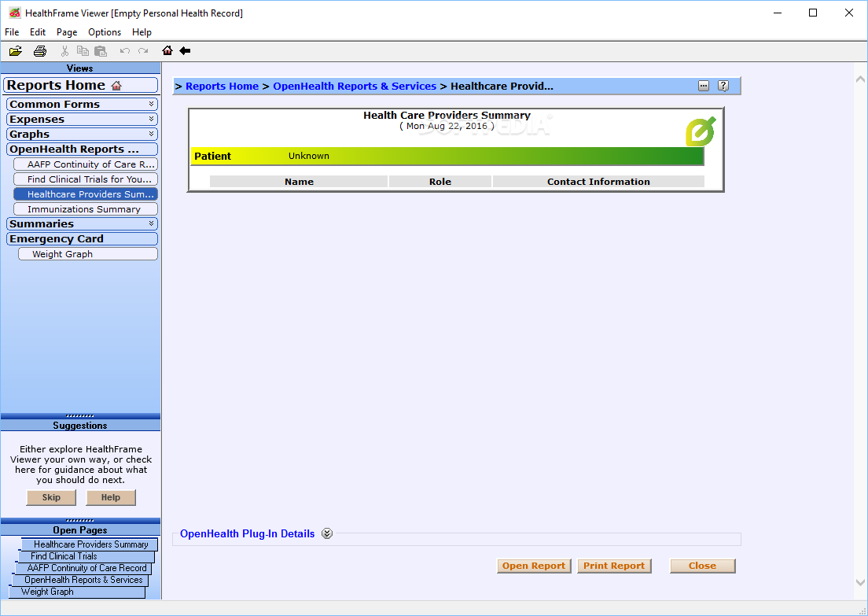Click the Redo arrow icon
Viewport: 868px width, 616px height.
[143, 51]
